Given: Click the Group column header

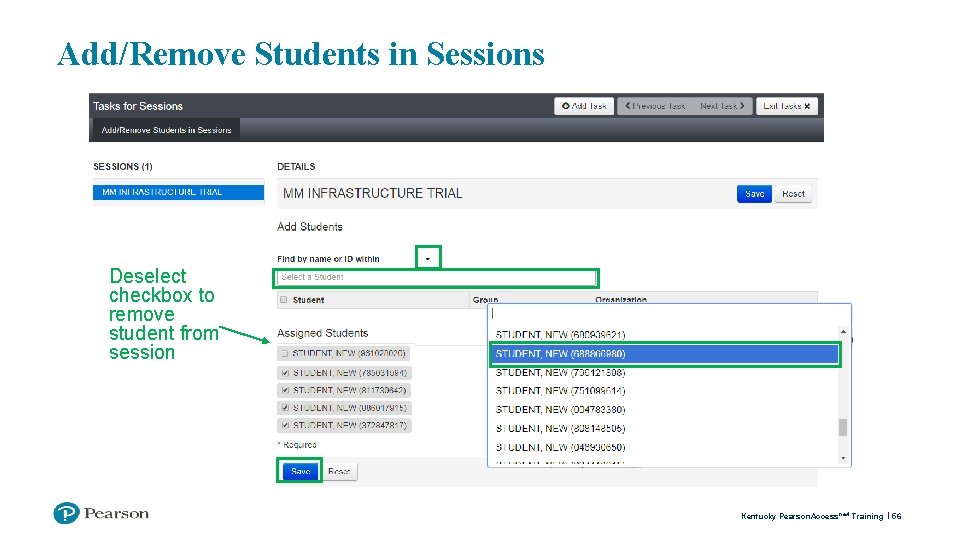Looking at the screenshot, I should point(485,299).
